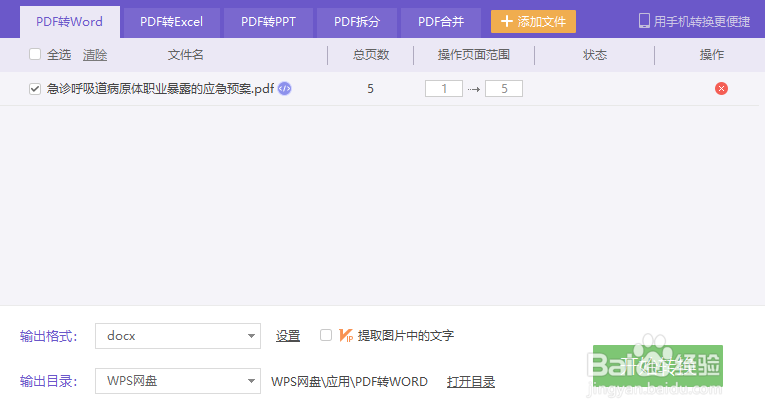
Task: Open the 设置 link
Action: pos(288,336)
